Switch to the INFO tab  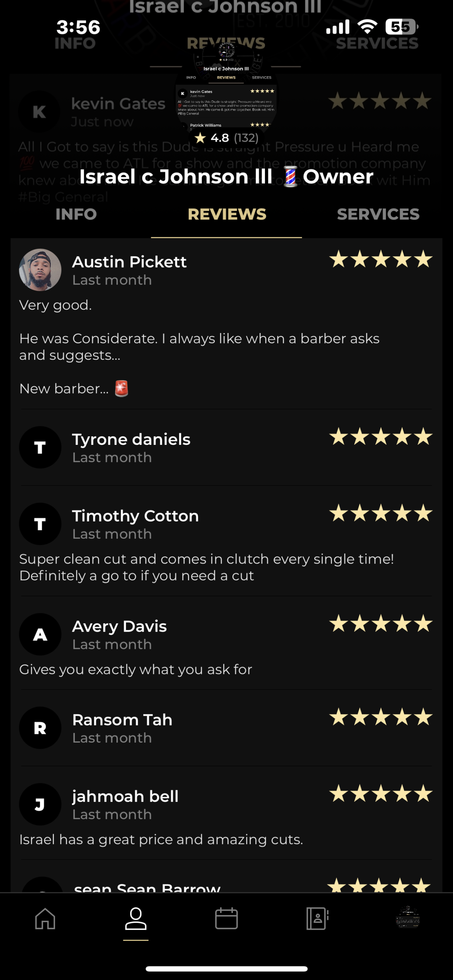click(x=76, y=214)
